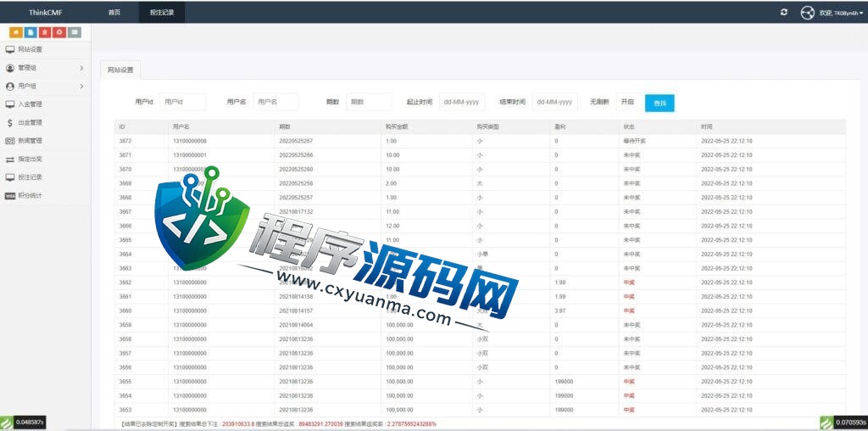868x431 pixels.
Task: Click the monitor icon beside 网站设置
Action: (x=10, y=49)
